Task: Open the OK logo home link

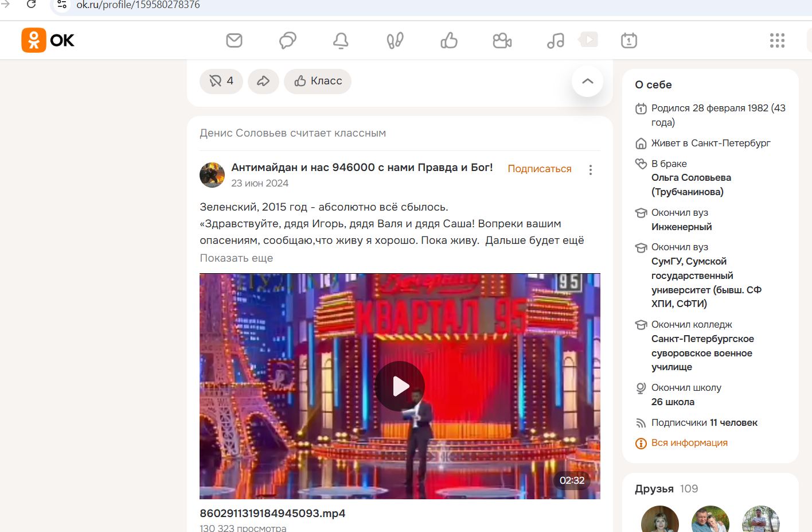Action: [x=48, y=40]
